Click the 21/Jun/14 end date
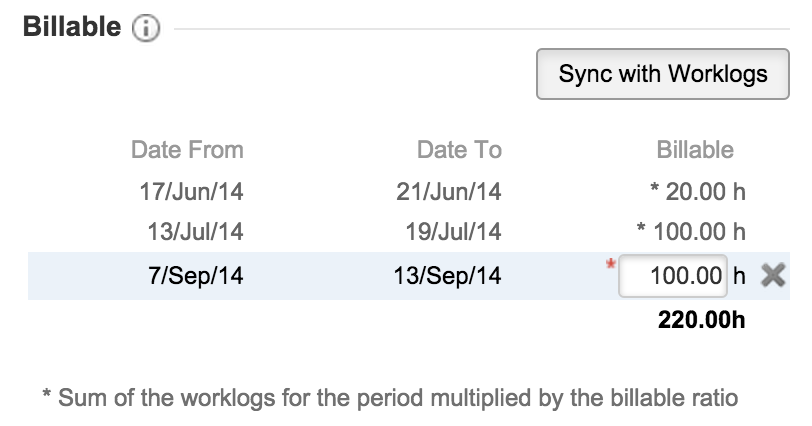Viewport: 812px width, 426px height. pos(449,191)
